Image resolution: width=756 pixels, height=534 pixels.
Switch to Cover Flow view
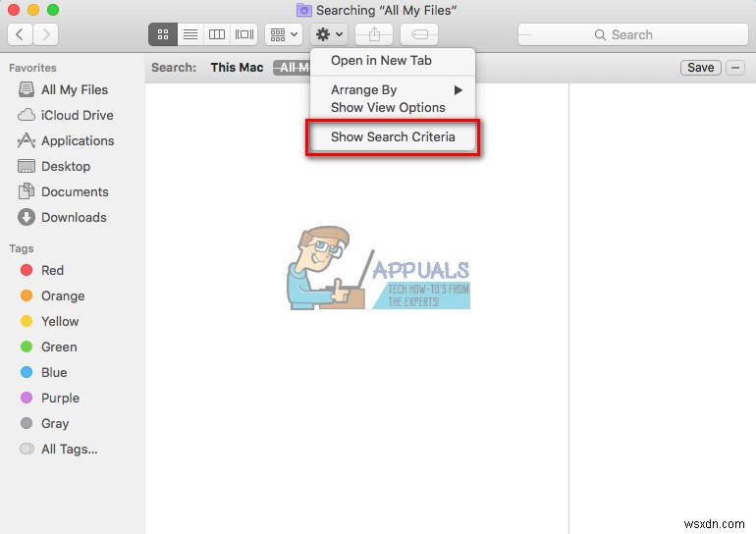pyautogui.click(x=243, y=34)
